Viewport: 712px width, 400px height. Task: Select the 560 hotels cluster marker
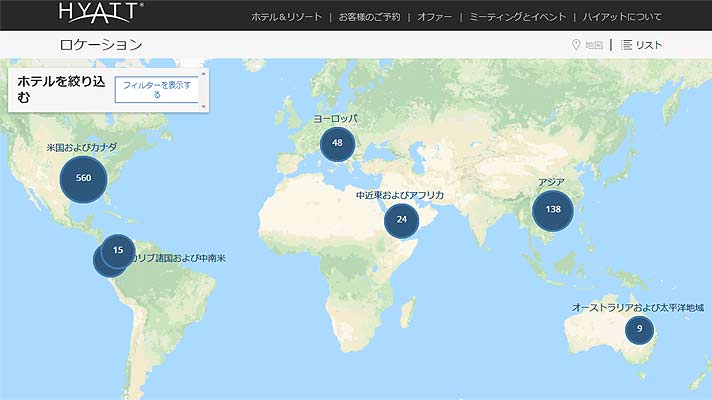coord(84,179)
